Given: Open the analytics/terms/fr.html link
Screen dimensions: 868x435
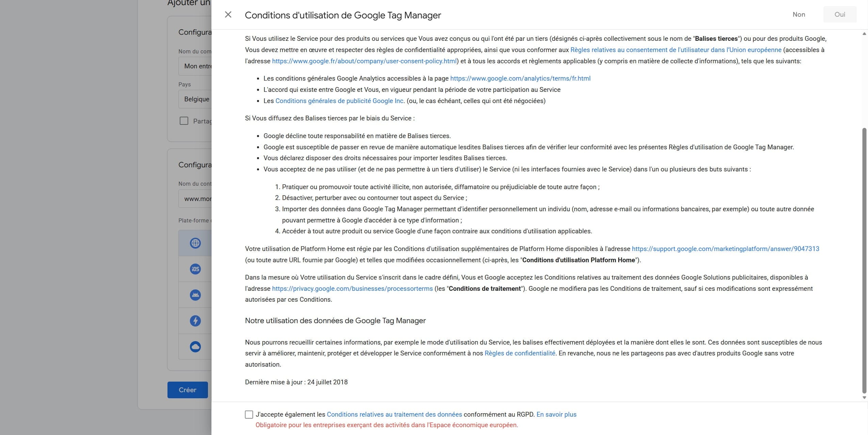Looking at the screenshot, I should coord(520,79).
